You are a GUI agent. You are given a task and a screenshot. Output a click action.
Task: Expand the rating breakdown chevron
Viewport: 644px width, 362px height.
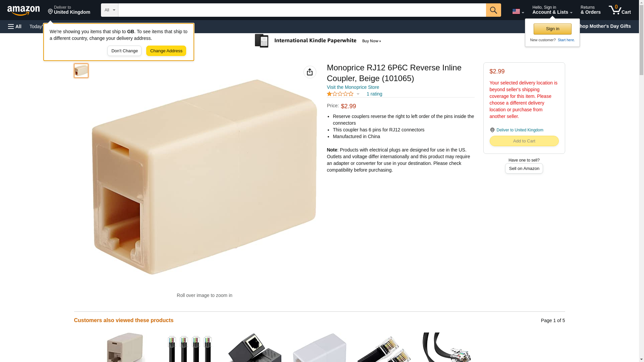[x=358, y=94]
